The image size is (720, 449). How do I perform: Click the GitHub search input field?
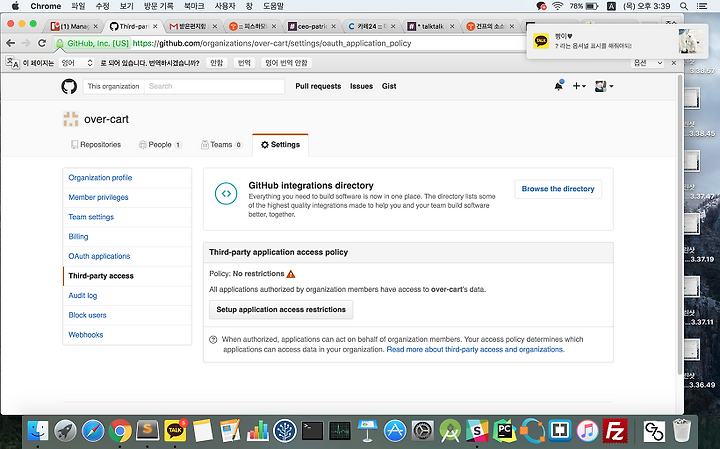(214, 86)
